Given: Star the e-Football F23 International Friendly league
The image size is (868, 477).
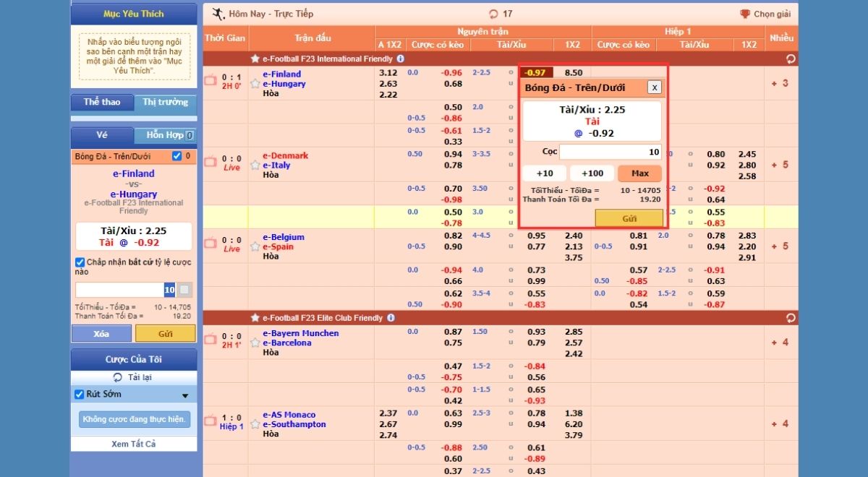Looking at the screenshot, I should coord(255,59).
